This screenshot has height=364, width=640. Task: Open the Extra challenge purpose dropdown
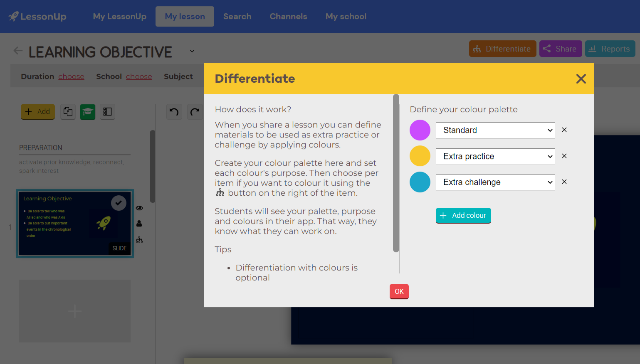(x=495, y=182)
